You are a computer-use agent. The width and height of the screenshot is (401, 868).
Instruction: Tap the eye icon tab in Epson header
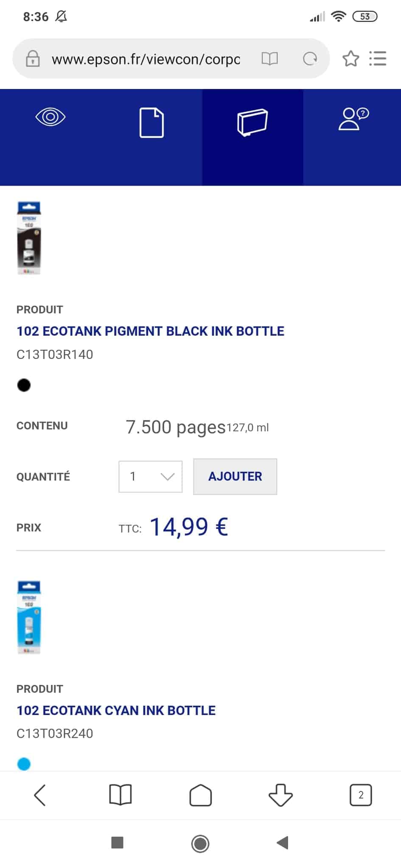(50, 117)
